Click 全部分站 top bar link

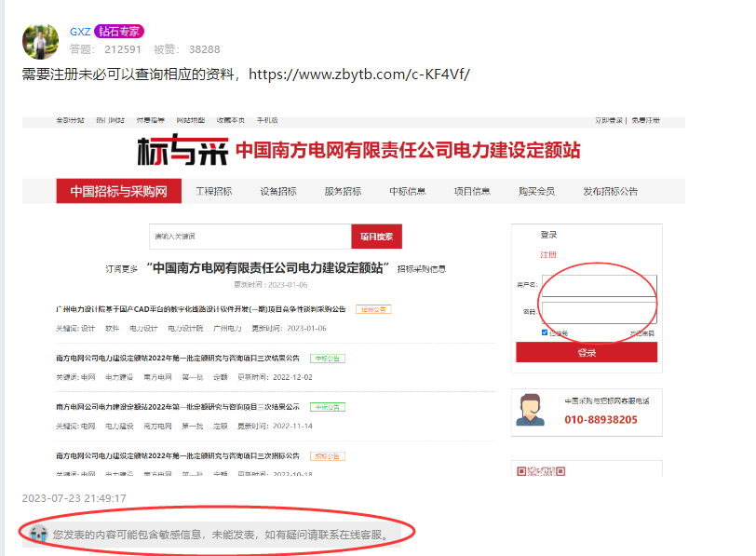pyautogui.click(x=70, y=120)
